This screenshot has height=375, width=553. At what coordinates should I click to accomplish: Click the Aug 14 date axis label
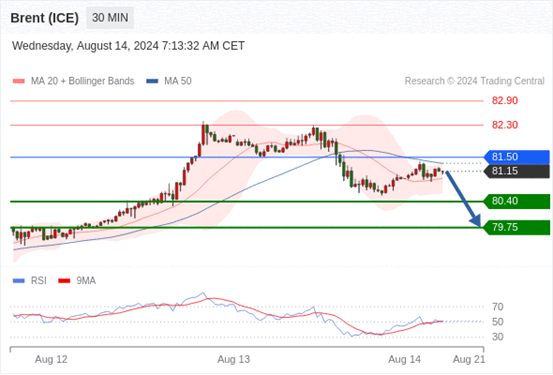pyautogui.click(x=404, y=359)
